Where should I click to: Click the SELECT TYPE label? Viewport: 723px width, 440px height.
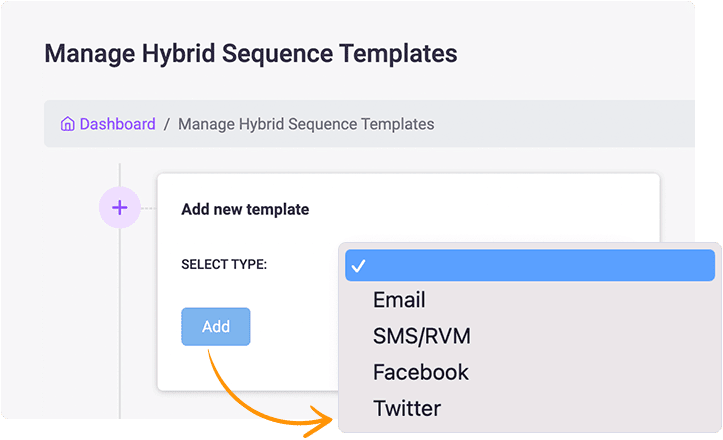[224, 265]
